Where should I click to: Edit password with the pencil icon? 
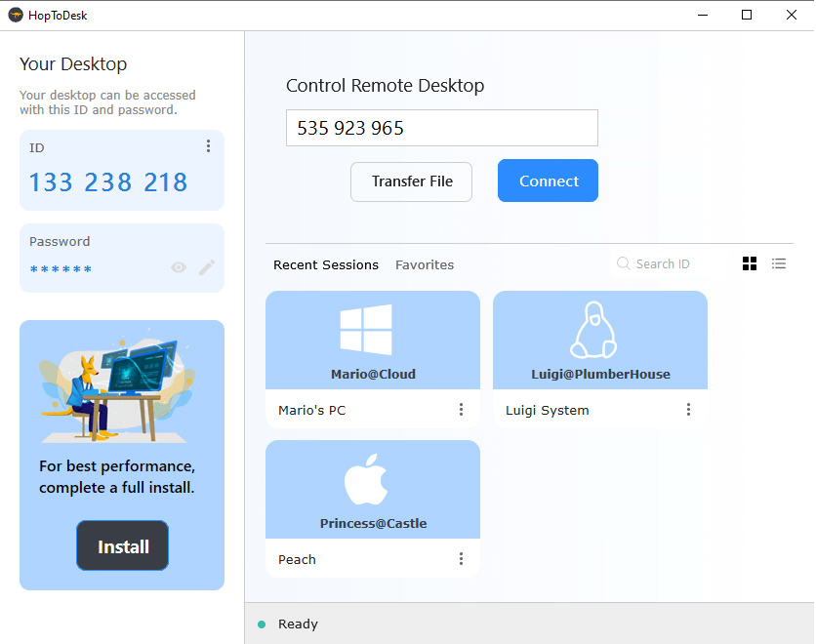click(207, 268)
